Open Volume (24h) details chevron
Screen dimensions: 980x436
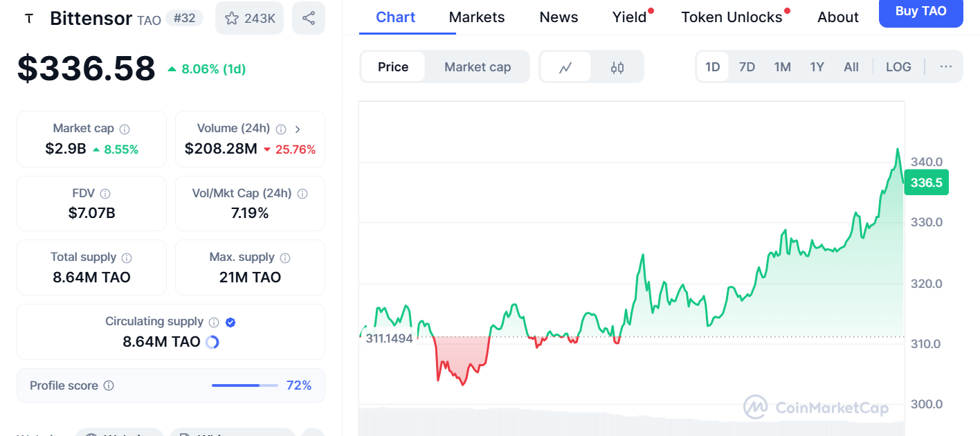click(x=298, y=129)
